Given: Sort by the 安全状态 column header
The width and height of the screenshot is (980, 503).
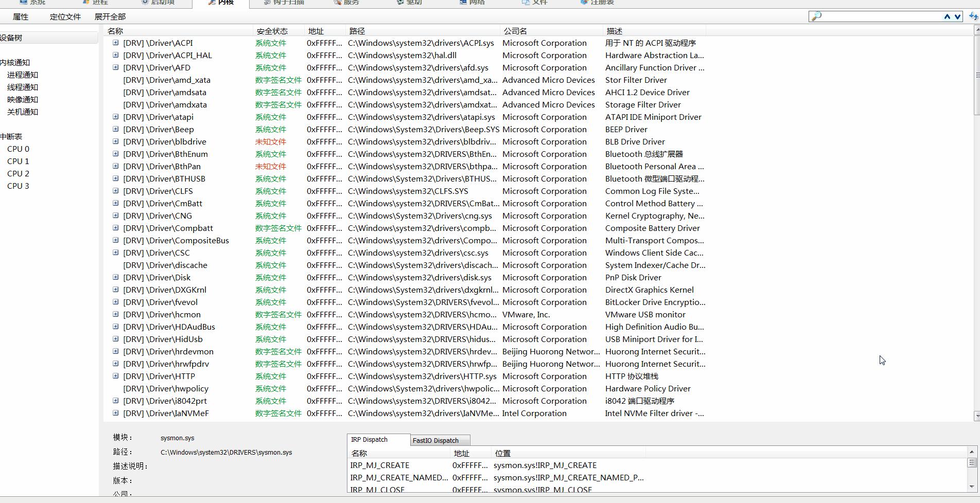Looking at the screenshot, I should pyautogui.click(x=272, y=31).
